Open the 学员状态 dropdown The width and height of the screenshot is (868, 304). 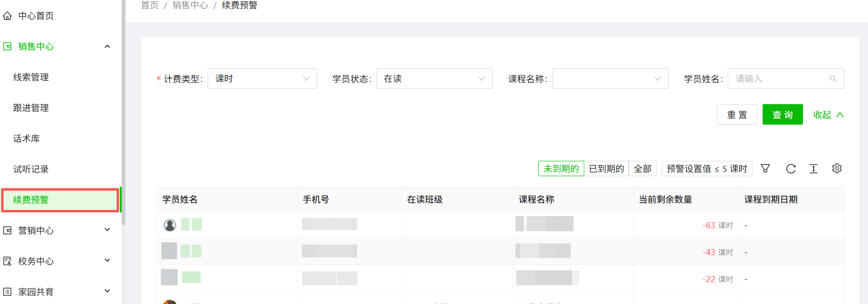click(x=434, y=79)
